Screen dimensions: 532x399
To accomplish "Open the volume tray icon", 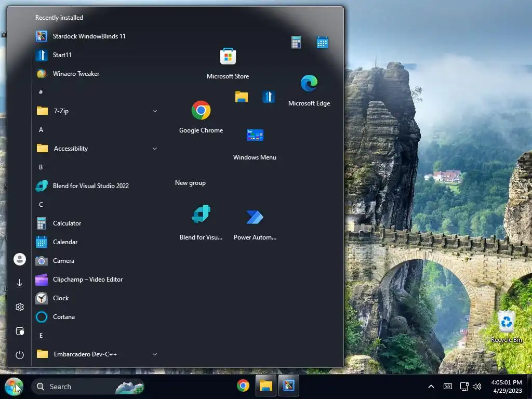I will click(x=477, y=387).
